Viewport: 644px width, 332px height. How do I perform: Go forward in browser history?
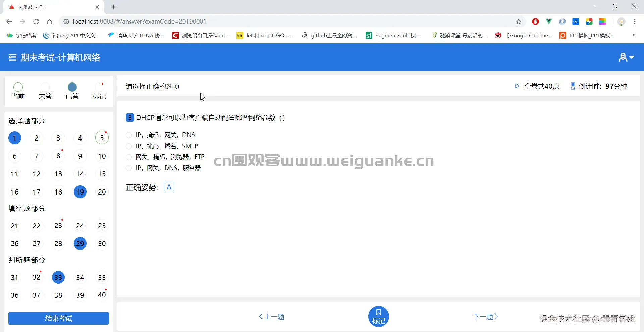click(x=22, y=22)
